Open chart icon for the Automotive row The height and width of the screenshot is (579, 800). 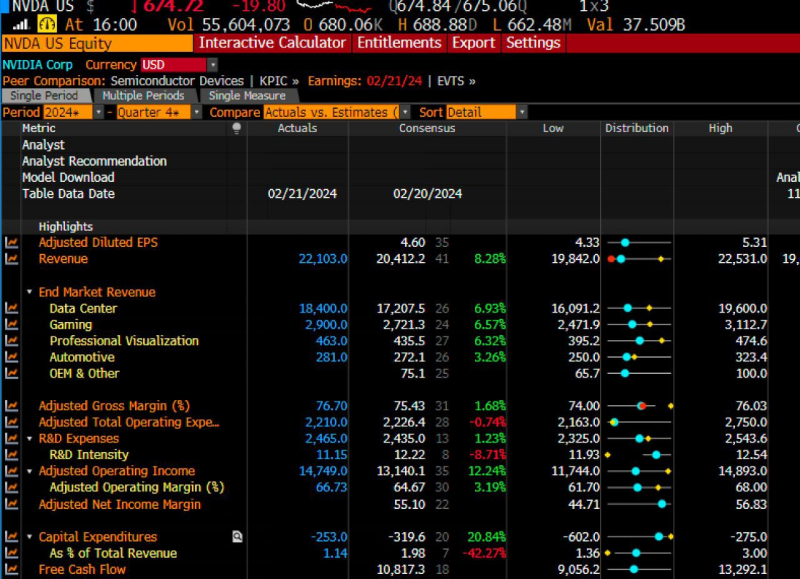[11, 357]
